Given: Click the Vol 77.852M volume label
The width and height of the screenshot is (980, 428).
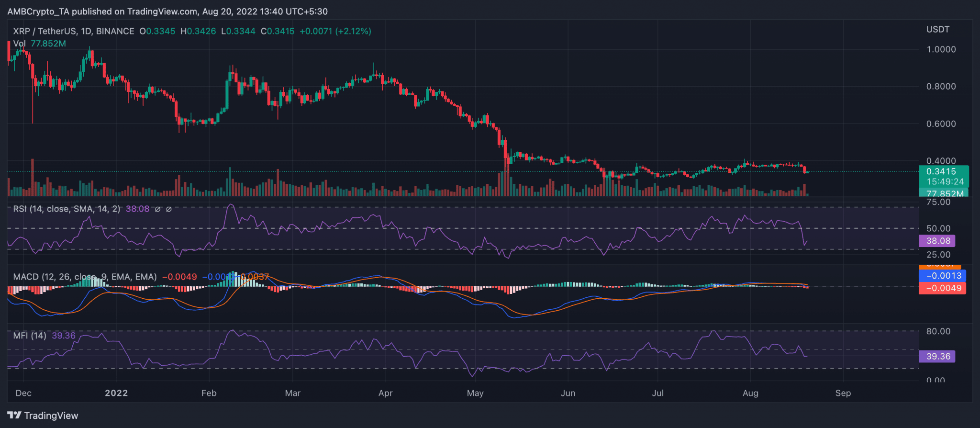Looking at the screenshot, I should coord(40,44).
